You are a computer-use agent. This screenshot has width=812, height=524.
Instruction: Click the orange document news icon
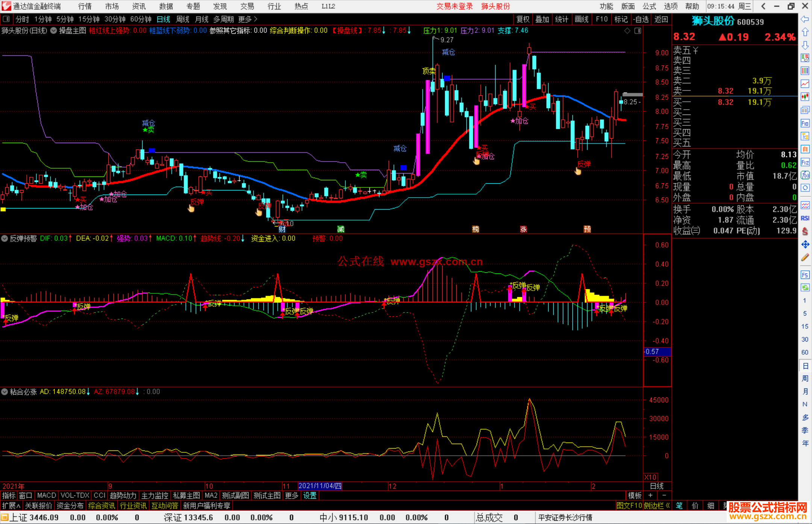click(805, 149)
